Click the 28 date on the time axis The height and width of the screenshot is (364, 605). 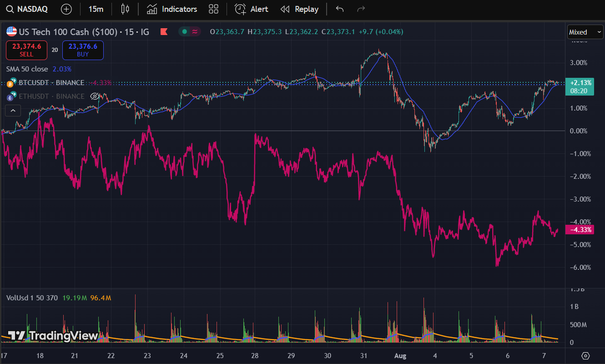(x=255, y=355)
